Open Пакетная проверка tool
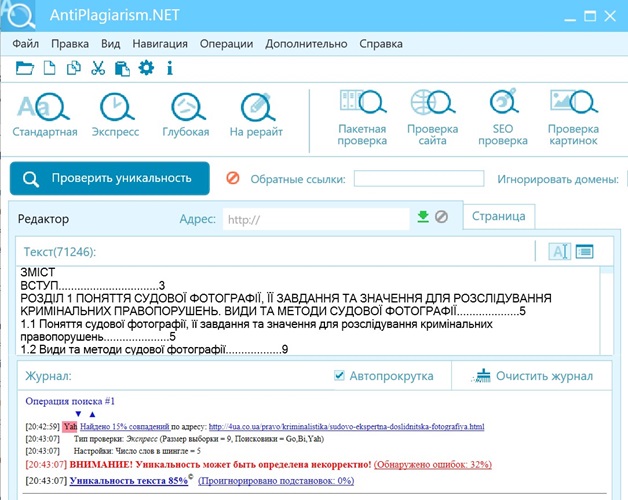The width and height of the screenshot is (628, 500). pyautogui.click(x=362, y=117)
